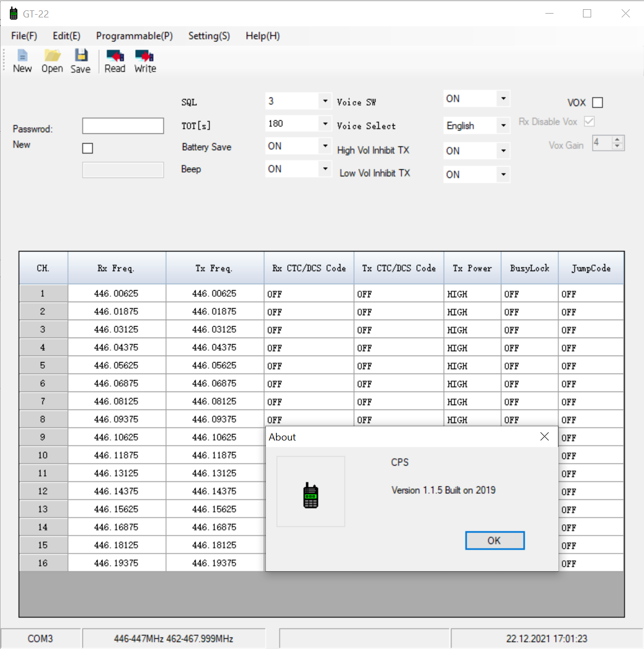Click the BusyLock column header

pos(530,268)
